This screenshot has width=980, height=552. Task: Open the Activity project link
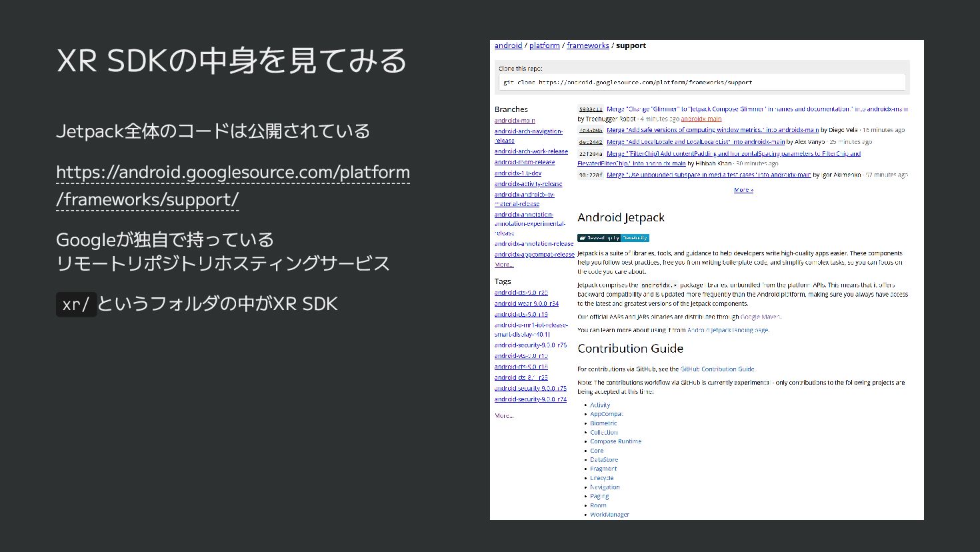599,405
